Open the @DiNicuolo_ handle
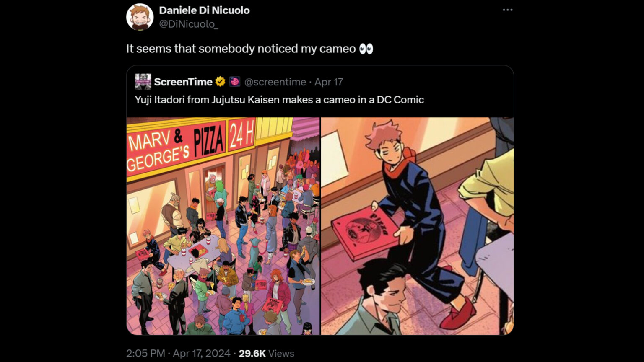Image resolution: width=644 pixels, height=362 pixels. 187,25
